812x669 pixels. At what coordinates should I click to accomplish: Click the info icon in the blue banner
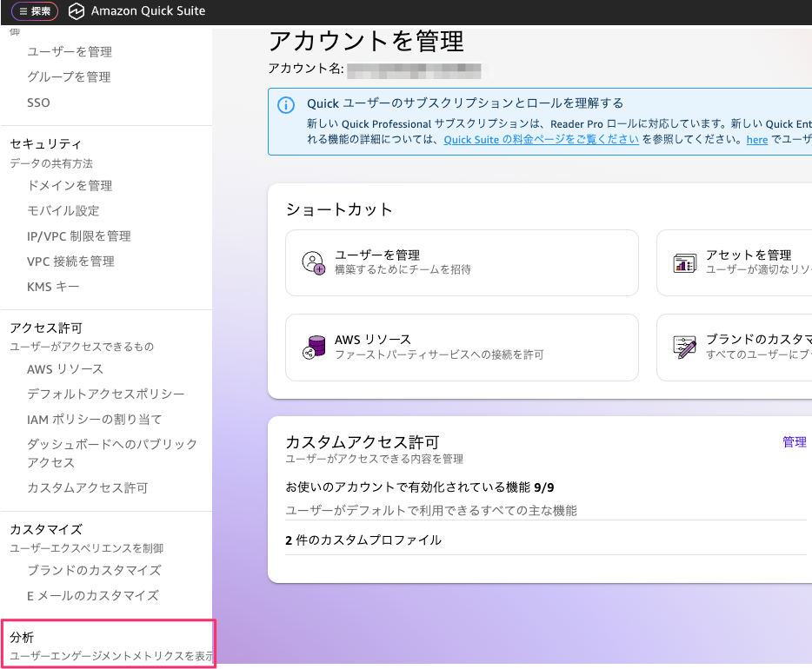[x=287, y=104]
